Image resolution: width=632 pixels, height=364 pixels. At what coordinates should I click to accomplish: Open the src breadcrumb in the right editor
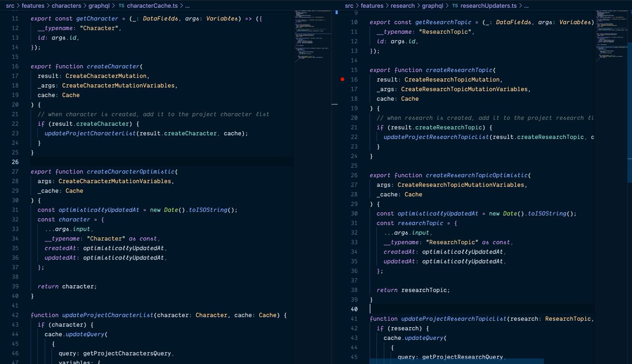tap(349, 5)
